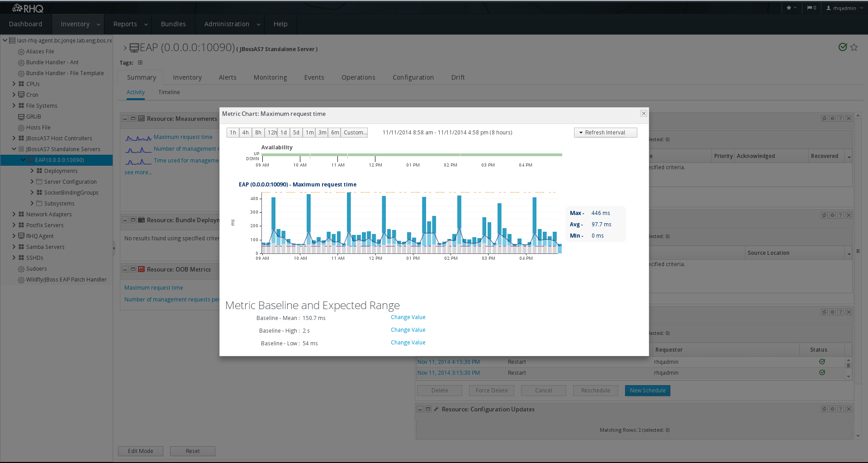Select the Hosts File tree item
Image resolution: width=868 pixels, height=463 pixels.
click(x=38, y=128)
